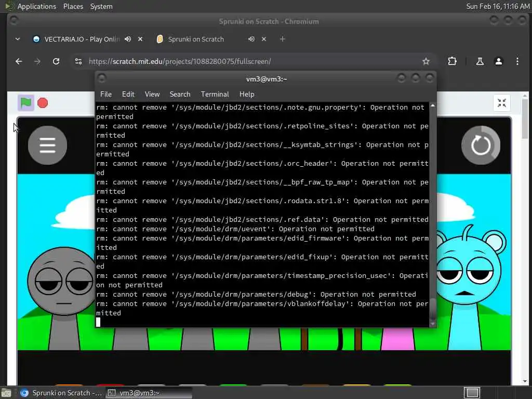
Task: Click the terminal scrollbar thumb
Action: (x=433, y=309)
